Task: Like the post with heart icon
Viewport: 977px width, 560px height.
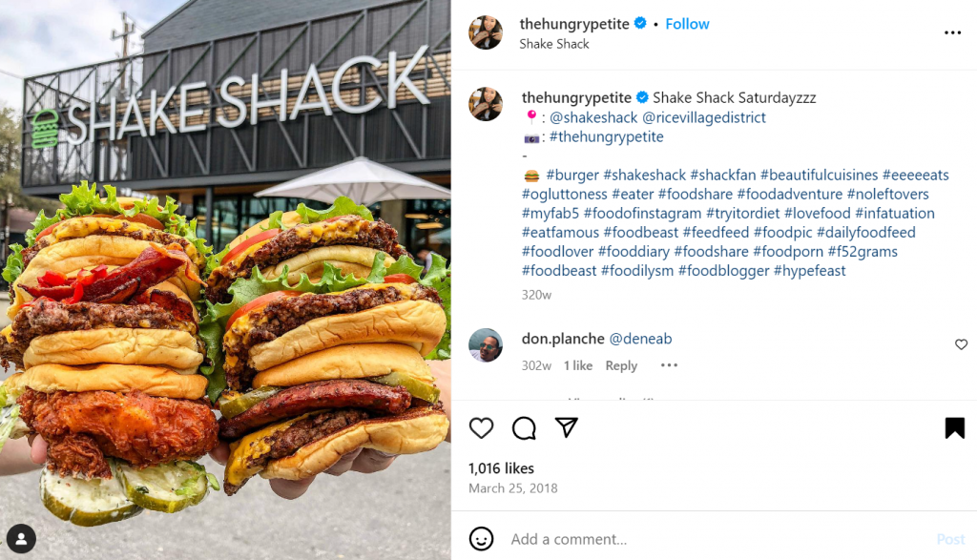Action: pyautogui.click(x=481, y=428)
